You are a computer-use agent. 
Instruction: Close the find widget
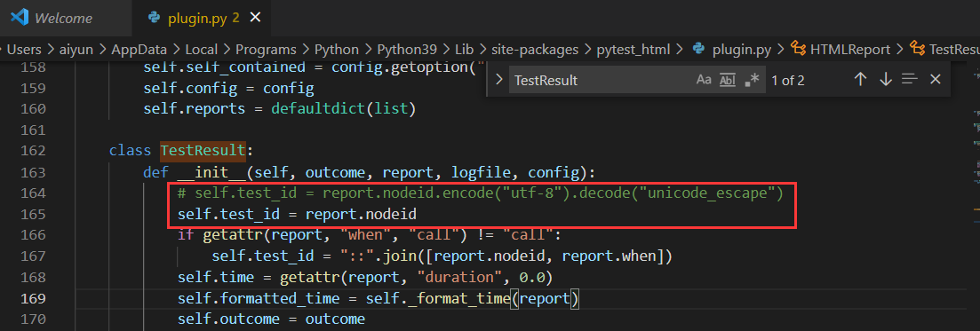pos(935,79)
